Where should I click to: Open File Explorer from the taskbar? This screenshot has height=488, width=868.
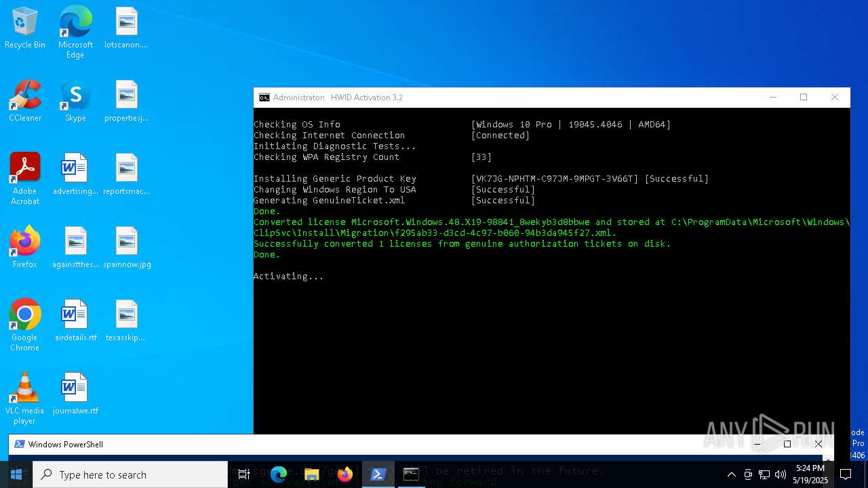pyautogui.click(x=311, y=474)
